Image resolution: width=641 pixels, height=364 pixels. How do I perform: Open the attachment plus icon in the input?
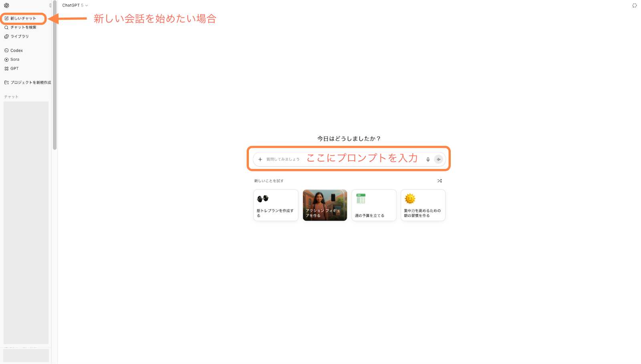[260, 159]
